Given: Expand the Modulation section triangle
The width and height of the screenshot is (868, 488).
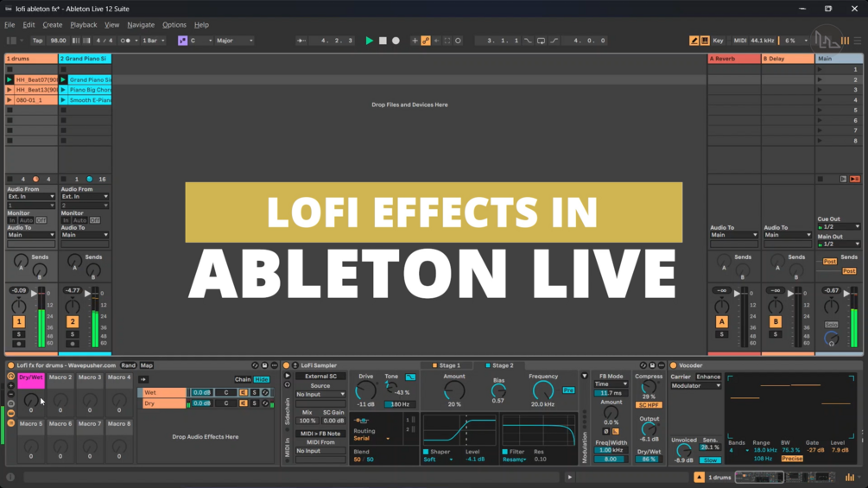Looking at the screenshot, I should coord(584,377).
